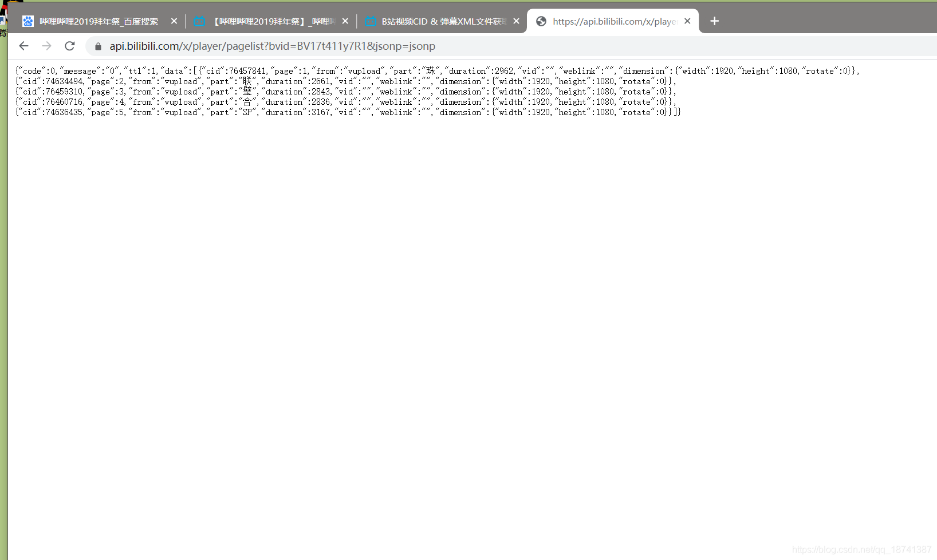
Task: Switch to the 【哔哩哔哩2019拜年祭】 tab
Action: [x=270, y=21]
